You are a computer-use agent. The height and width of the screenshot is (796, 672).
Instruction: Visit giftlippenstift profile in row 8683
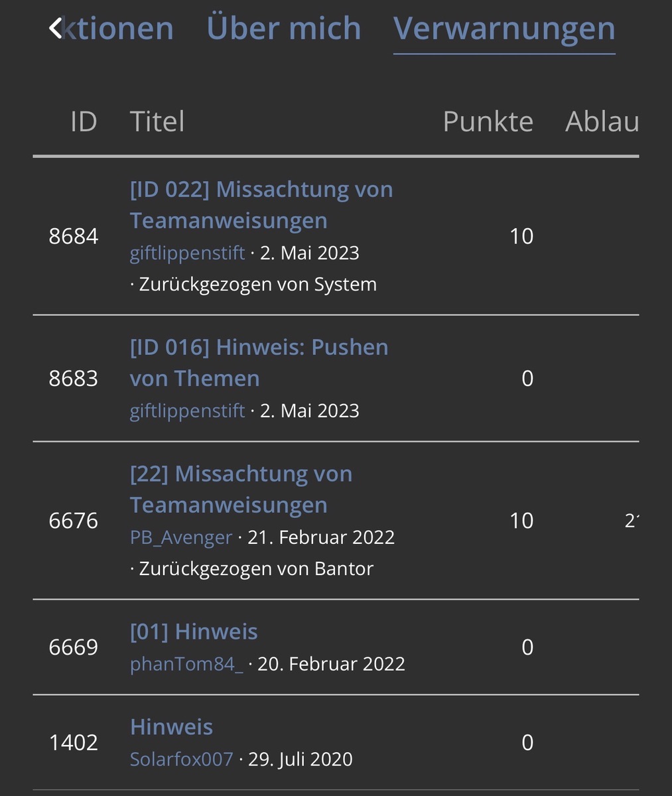pos(188,411)
